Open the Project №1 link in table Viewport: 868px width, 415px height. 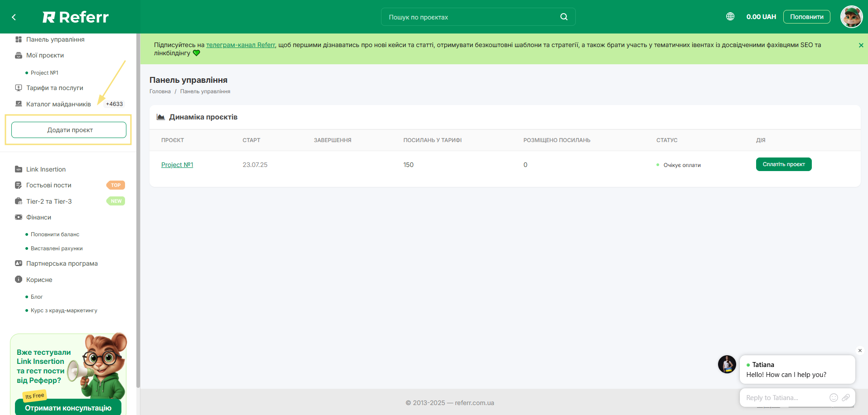177,165
